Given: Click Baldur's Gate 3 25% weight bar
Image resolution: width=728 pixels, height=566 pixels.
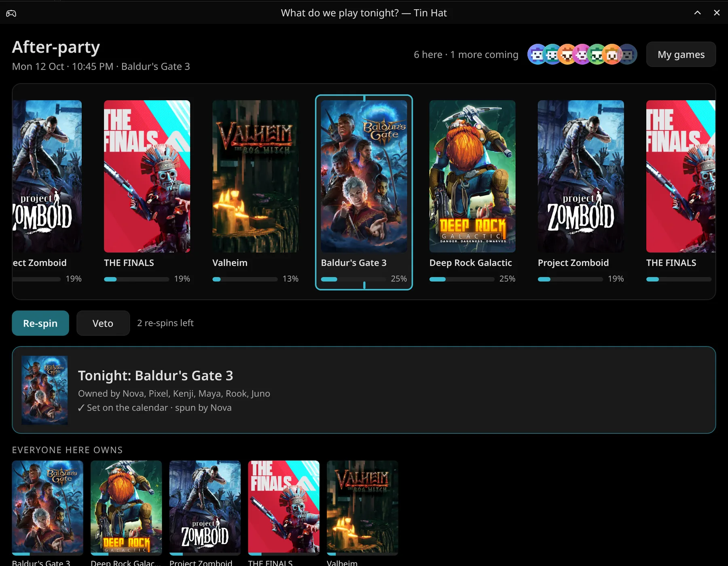Looking at the screenshot, I should [x=353, y=279].
